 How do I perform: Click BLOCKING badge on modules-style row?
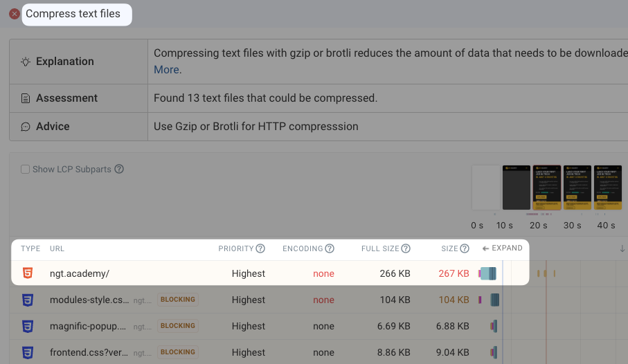pyautogui.click(x=178, y=300)
